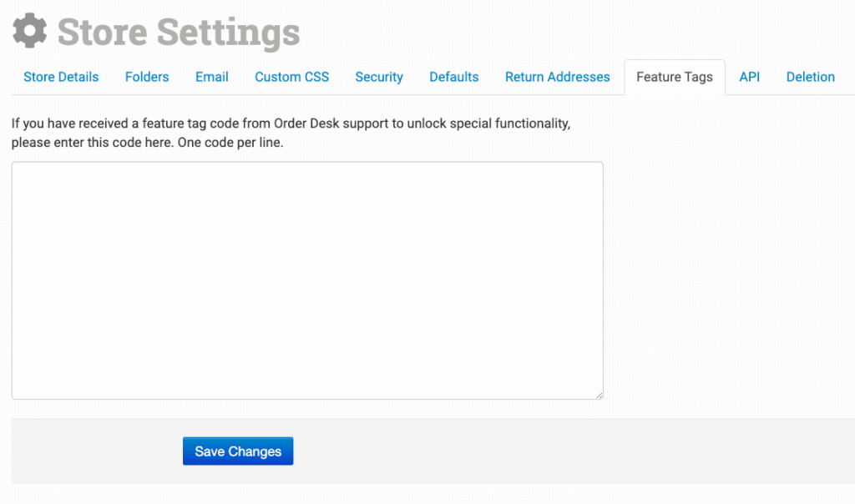Click the text area resize handle
Viewport: 855px width, 504px height.
599,395
